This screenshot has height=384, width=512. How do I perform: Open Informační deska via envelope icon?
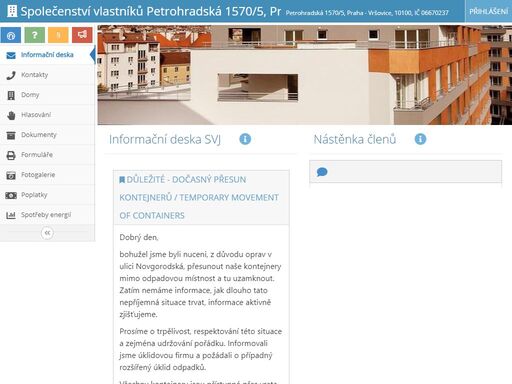pos(11,55)
